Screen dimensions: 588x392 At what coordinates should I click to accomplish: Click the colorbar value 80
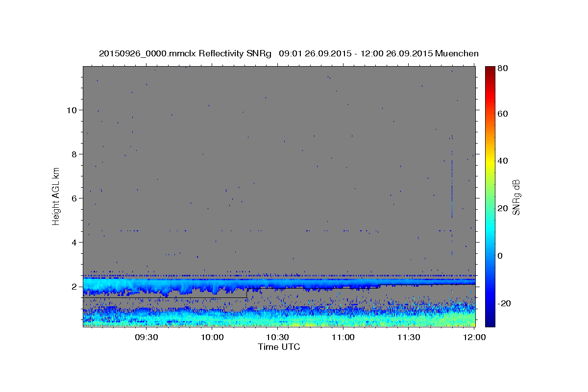(502, 68)
